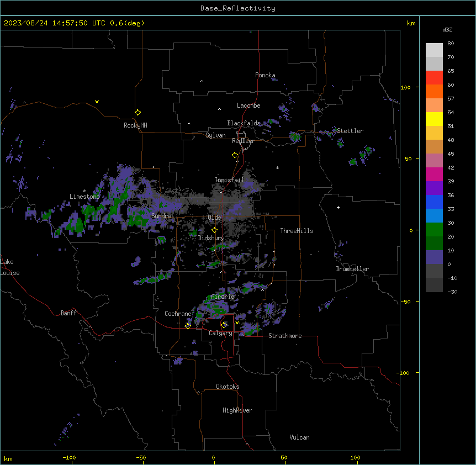The width and height of the screenshot is (476, 465).
Task: Click the Banff label
Action: 68,313
